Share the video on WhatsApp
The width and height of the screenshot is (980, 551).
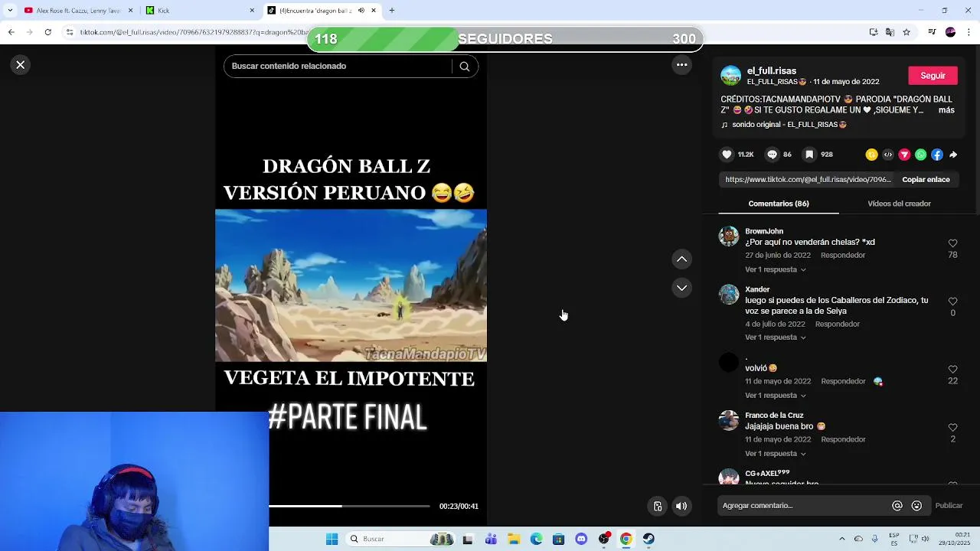(x=920, y=155)
